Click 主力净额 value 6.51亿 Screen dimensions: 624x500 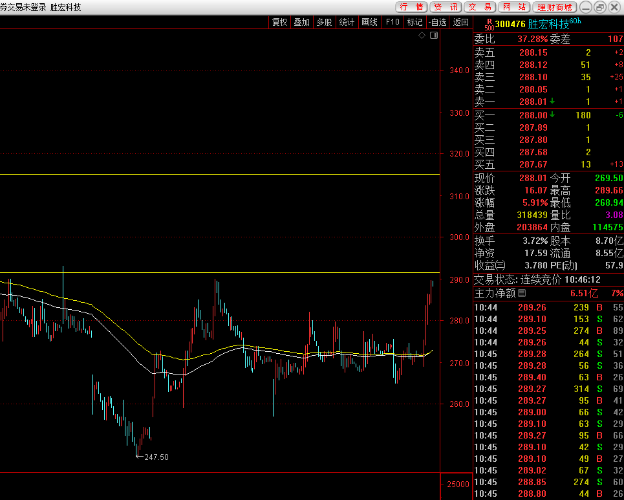coord(584,294)
